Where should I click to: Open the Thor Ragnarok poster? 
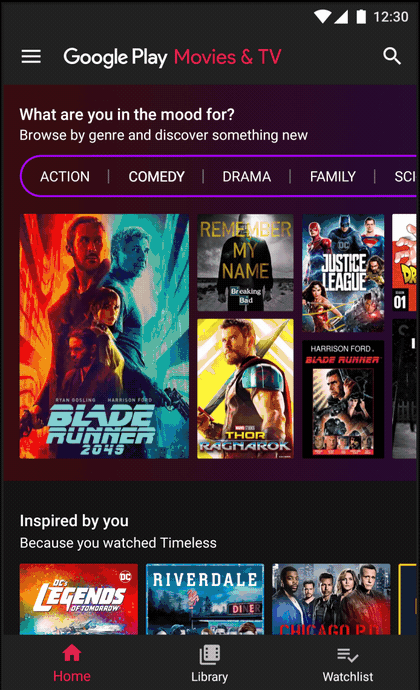245,389
